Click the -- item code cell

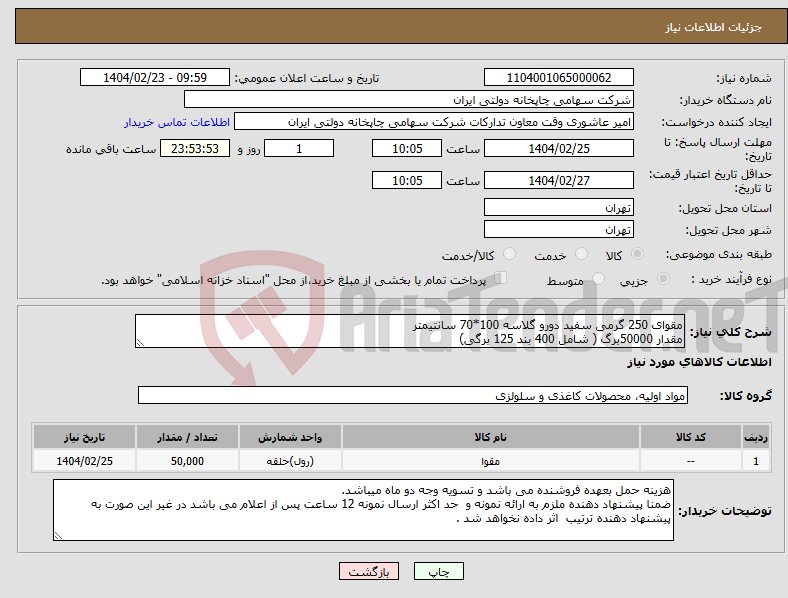tap(691, 461)
